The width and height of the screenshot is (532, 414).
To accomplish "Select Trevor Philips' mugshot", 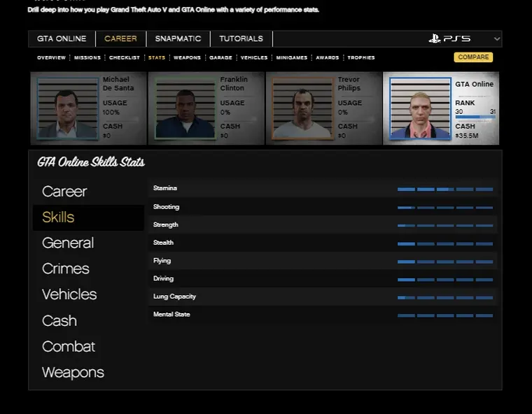I will click(x=302, y=108).
